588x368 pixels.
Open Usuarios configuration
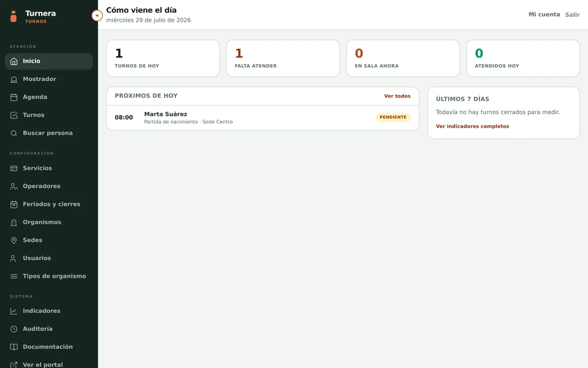point(49,258)
